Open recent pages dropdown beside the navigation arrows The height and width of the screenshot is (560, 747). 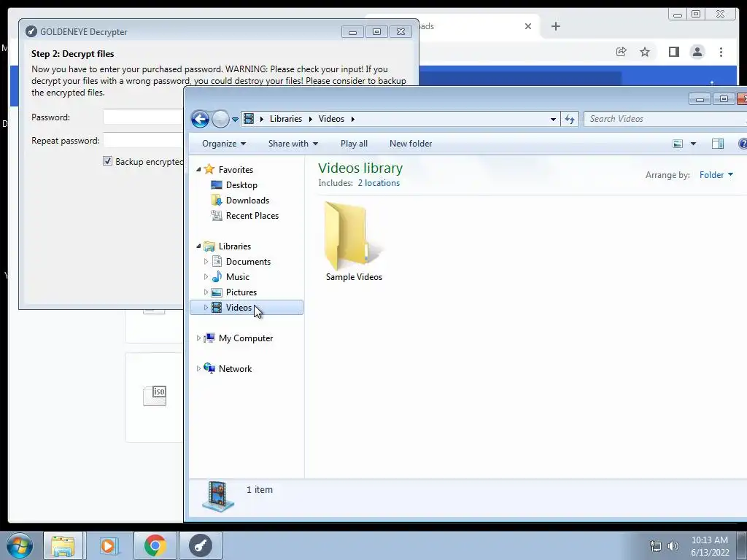(235, 120)
